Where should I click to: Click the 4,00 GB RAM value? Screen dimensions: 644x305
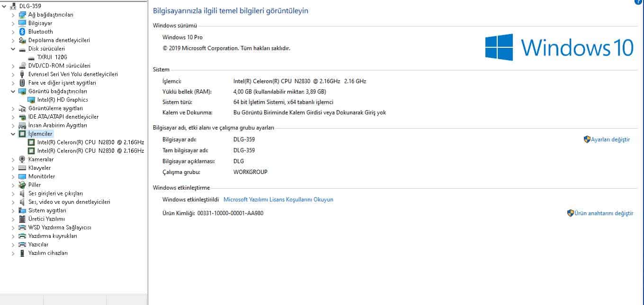click(280, 92)
